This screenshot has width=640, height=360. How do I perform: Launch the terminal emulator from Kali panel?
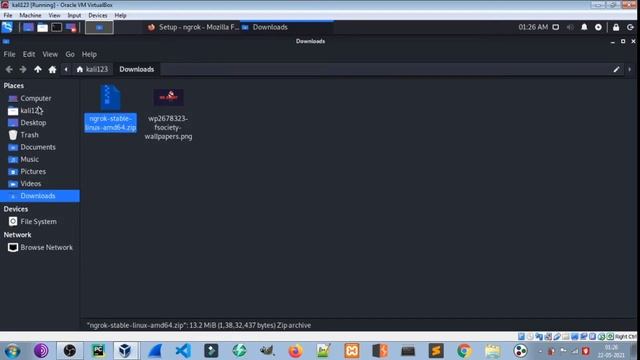(57, 27)
